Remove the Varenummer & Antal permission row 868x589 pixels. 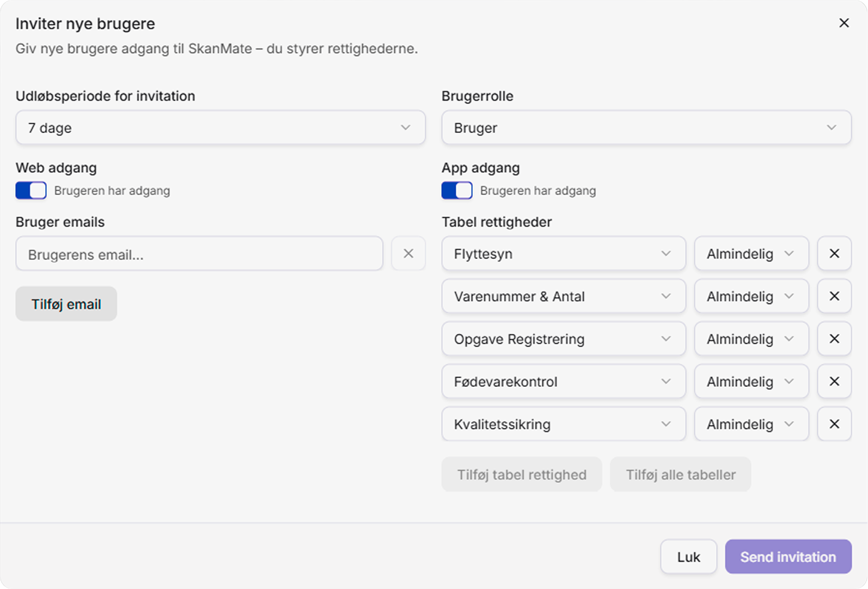(x=834, y=296)
